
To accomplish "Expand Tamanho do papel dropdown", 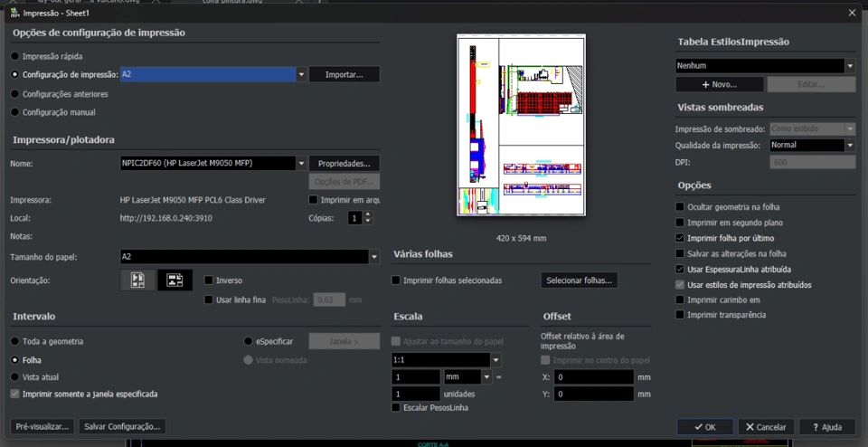I will [x=374, y=257].
